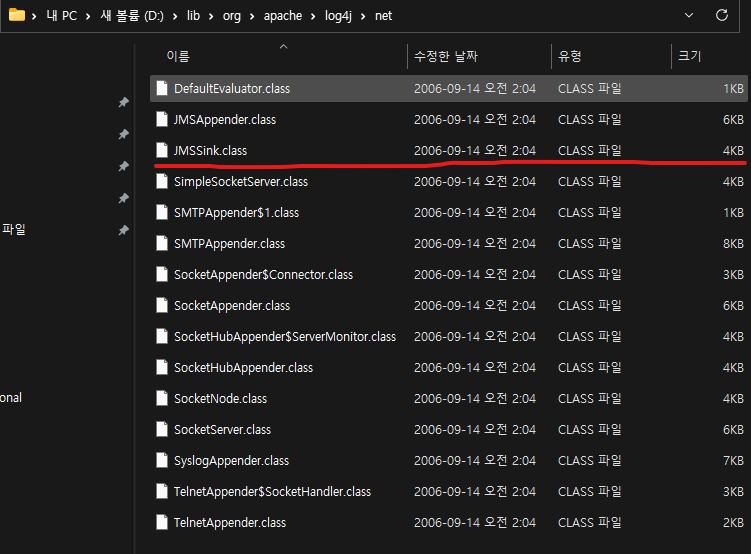The image size is (751, 554).
Task: Click the TelnetAppender$SocketHandler.class file name
Action: (272, 492)
